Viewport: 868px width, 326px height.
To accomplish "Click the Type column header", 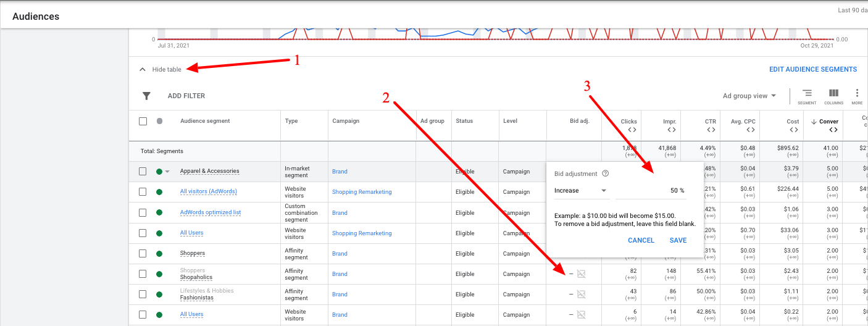I will point(291,121).
